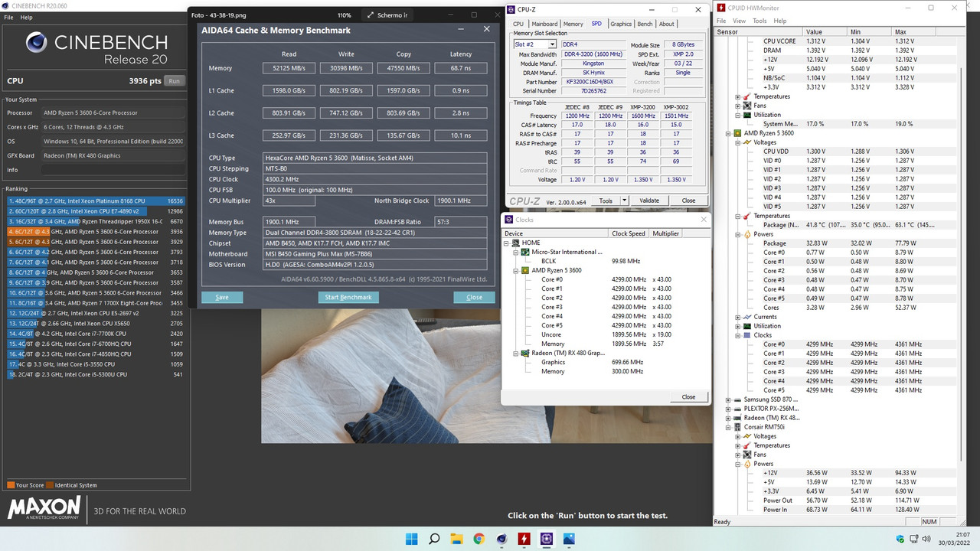Click Tools button in CPU-Z

606,201
